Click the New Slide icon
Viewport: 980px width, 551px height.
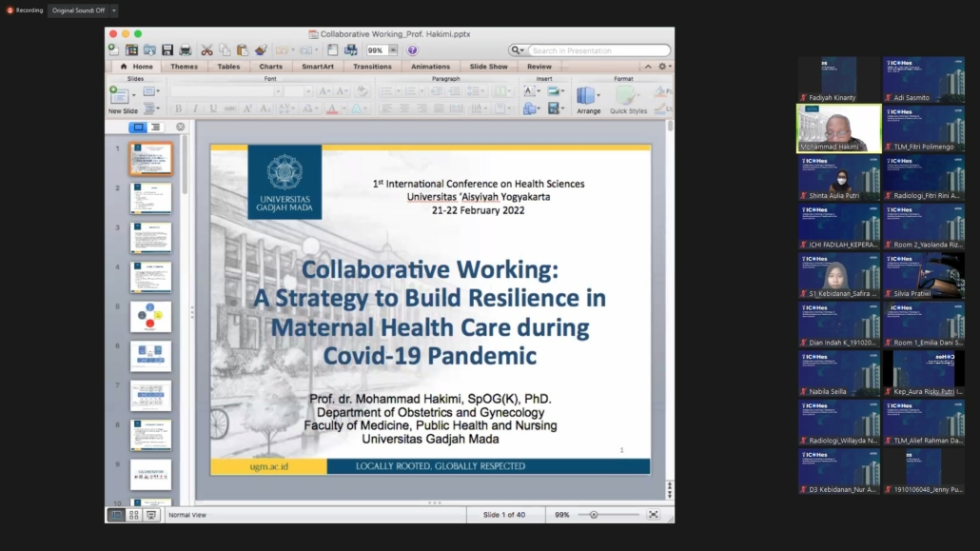coord(119,95)
